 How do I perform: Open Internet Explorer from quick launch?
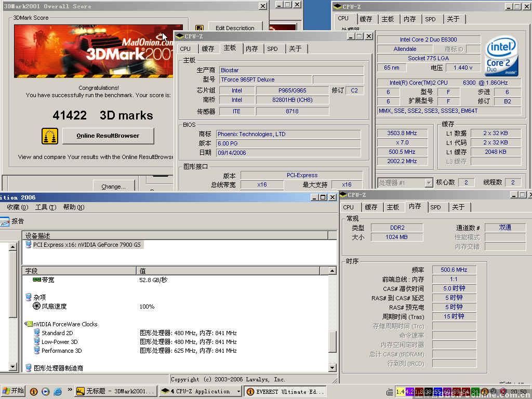point(58,392)
